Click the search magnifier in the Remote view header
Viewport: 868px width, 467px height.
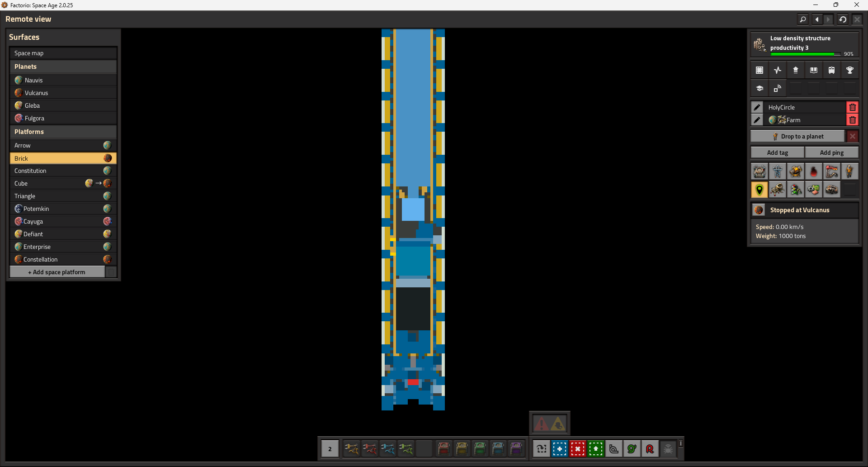pos(802,19)
